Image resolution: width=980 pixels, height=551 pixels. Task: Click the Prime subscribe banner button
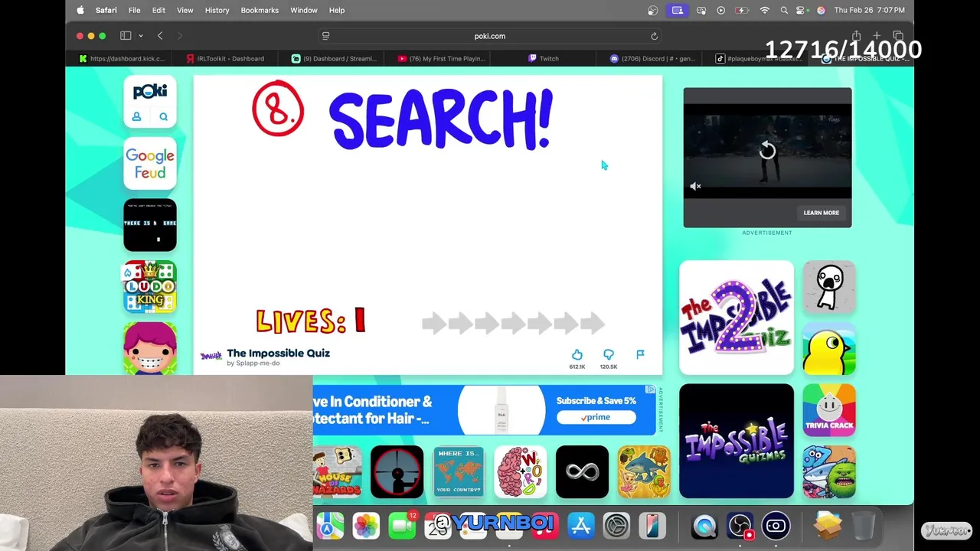point(596,417)
